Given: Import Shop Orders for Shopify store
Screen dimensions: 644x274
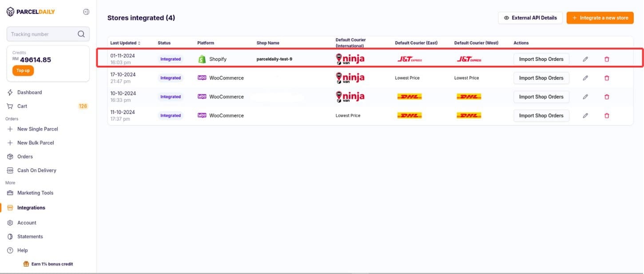Looking at the screenshot, I should point(541,59).
